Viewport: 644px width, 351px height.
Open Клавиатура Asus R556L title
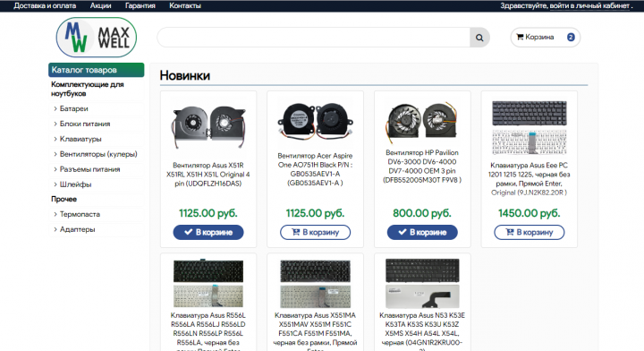coord(208,331)
